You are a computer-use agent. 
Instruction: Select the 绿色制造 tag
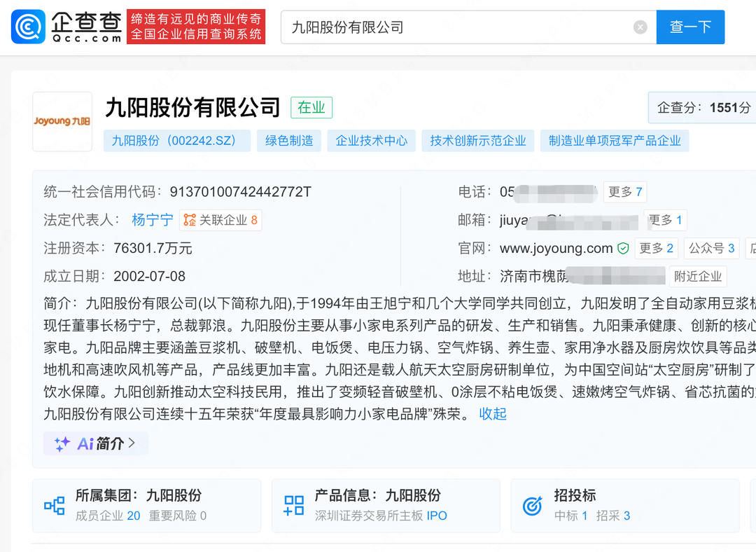tap(289, 141)
